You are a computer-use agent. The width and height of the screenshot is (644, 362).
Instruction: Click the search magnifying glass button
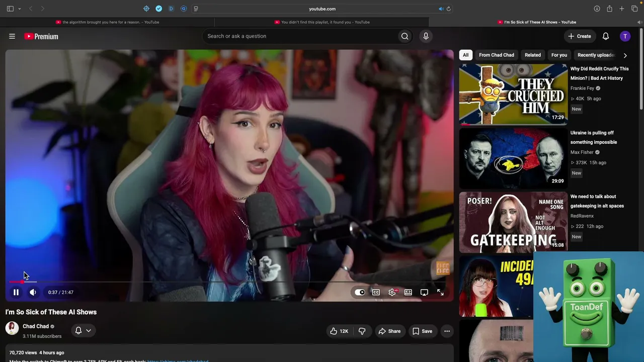[405, 36]
